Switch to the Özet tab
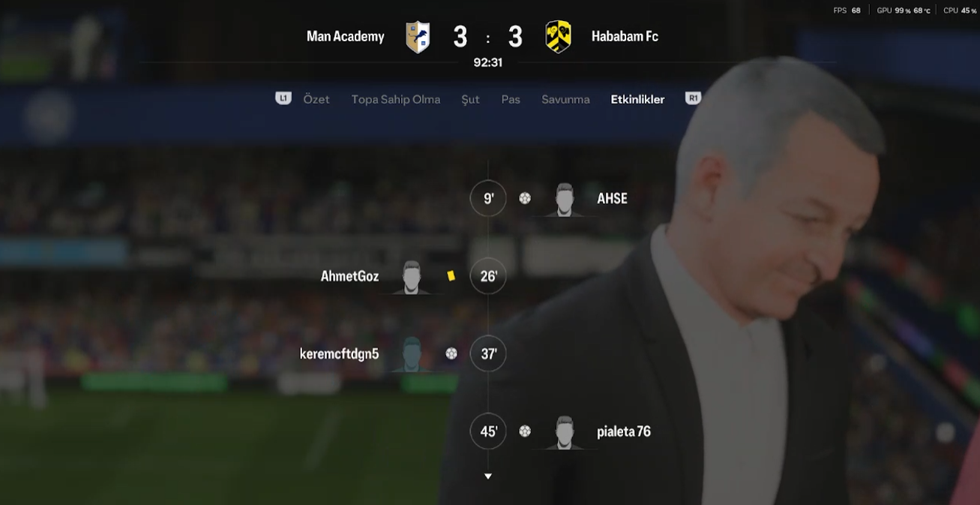This screenshot has width=980, height=505. tap(316, 99)
